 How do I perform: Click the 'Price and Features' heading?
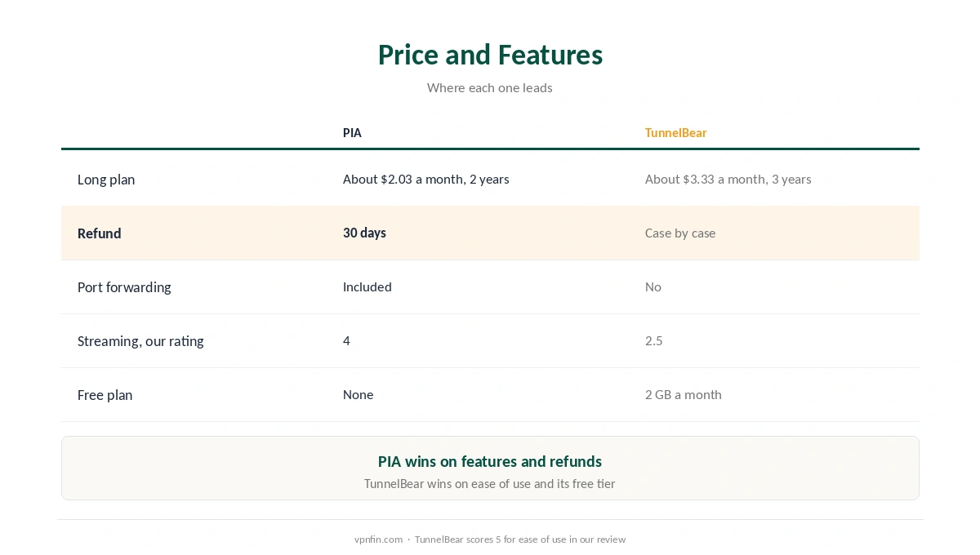click(x=490, y=55)
